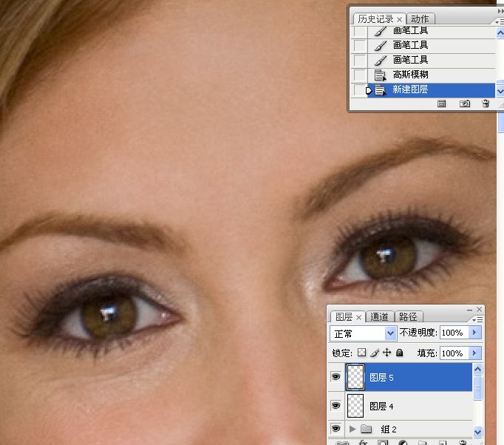The height and width of the screenshot is (445, 504).
Task: Lock image pixels with the brush lock icon
Action: [x=374, y=353]
